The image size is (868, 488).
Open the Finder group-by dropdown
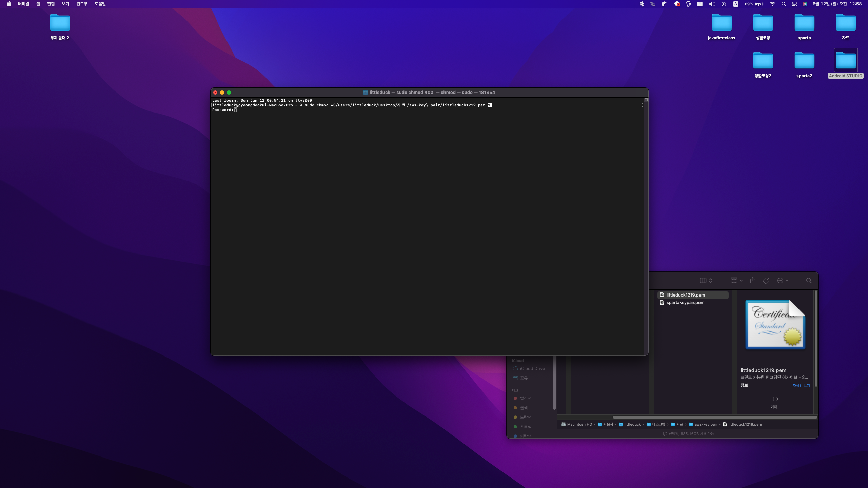point(736,281)
